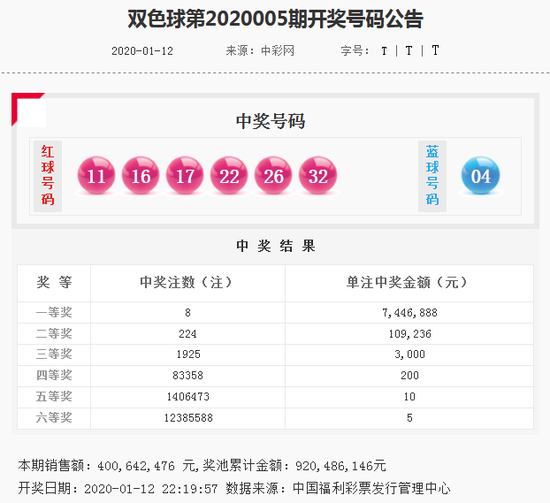
Task: Click the 中奖注数 column header
Action: tap(186, 282)
